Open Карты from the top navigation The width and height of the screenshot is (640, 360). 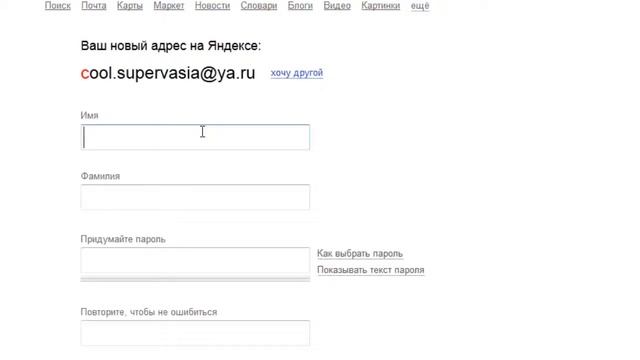130,6
